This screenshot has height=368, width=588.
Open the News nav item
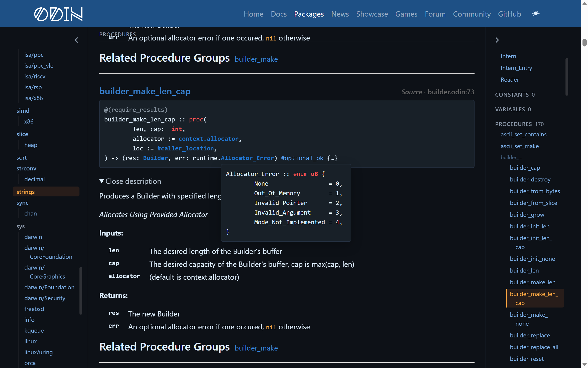340,14
